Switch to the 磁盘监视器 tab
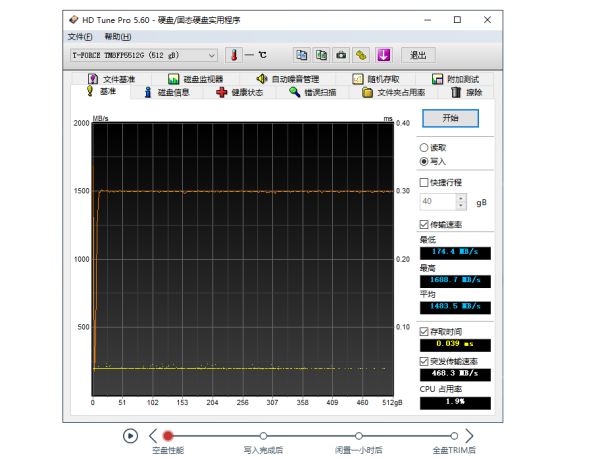The image size is (600, 459). (196, 79)
